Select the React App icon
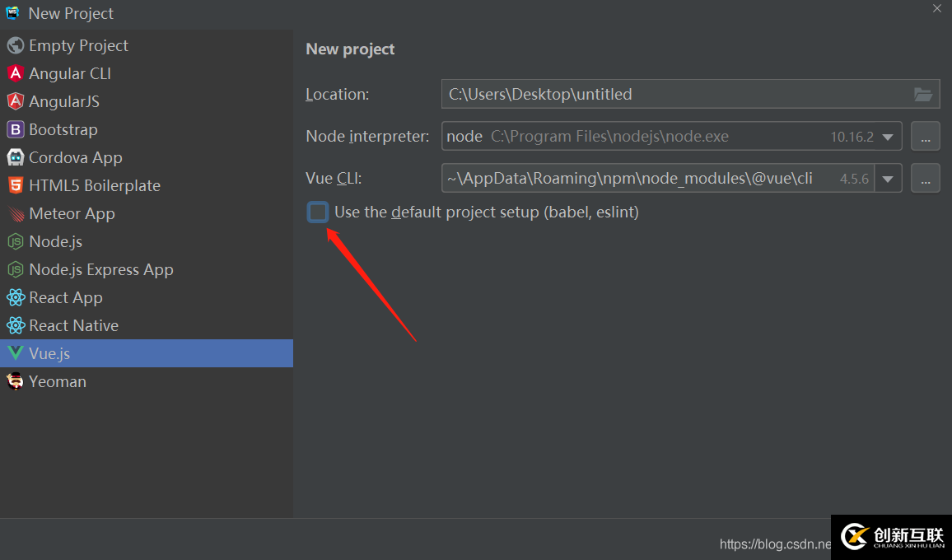Viewport: 952px width, 560px height. point(15,297)
